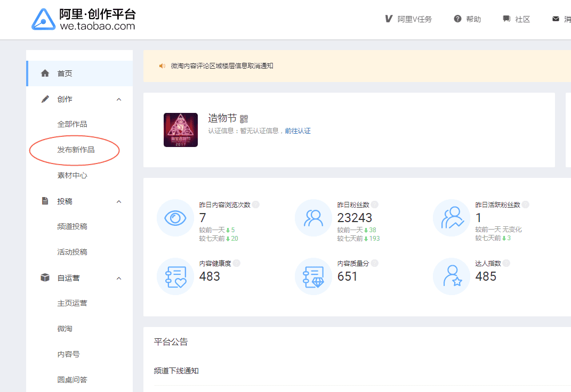This screenshot has width=571, height=392.
Task: Click the 首页 home icon
Action: click(45, 73)
